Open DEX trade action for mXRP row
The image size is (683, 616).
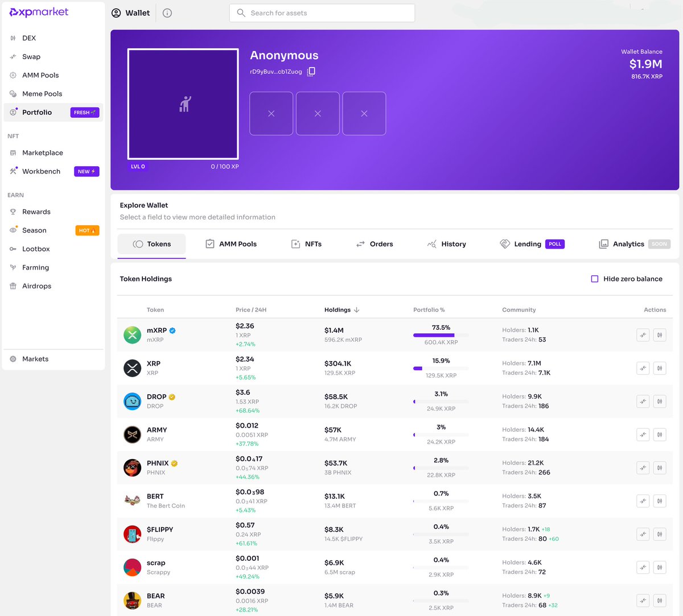point(660,335)
